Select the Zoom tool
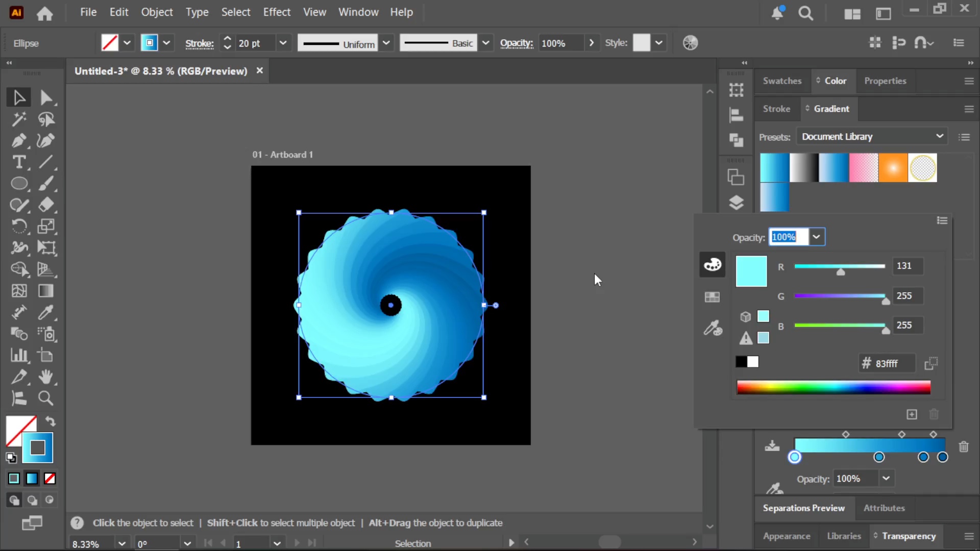The height and width of the screenshot is (551, 980). tap(46, 398)
